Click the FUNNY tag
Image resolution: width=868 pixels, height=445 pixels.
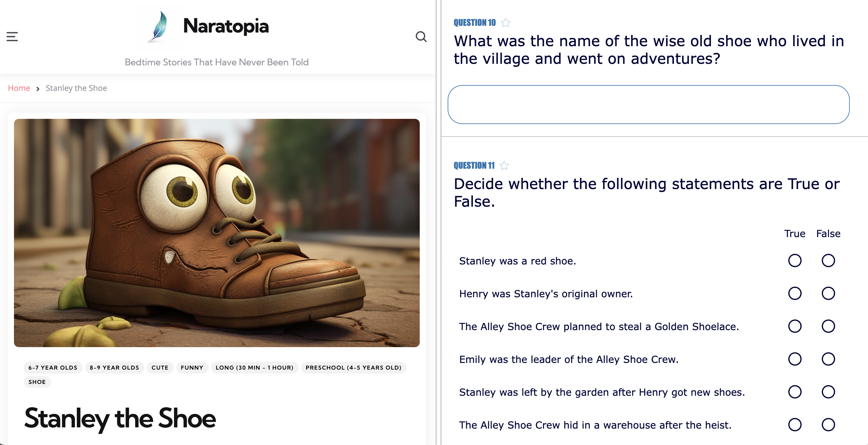[192, 368]
